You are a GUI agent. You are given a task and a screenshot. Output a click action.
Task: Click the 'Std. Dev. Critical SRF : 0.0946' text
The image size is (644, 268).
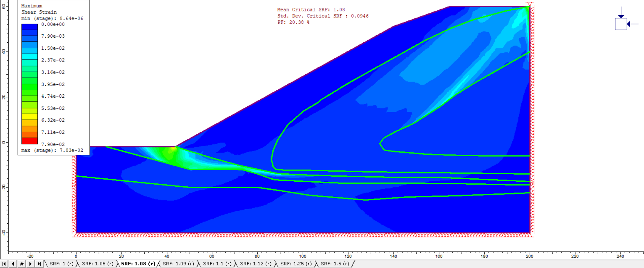323,16
